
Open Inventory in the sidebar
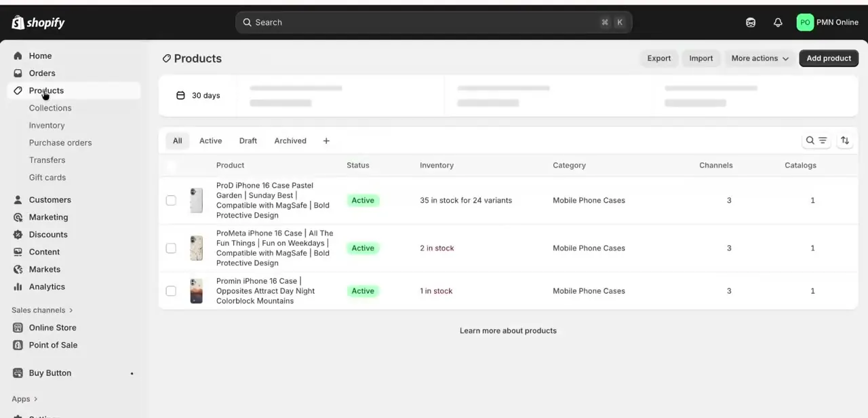[47, 126]
